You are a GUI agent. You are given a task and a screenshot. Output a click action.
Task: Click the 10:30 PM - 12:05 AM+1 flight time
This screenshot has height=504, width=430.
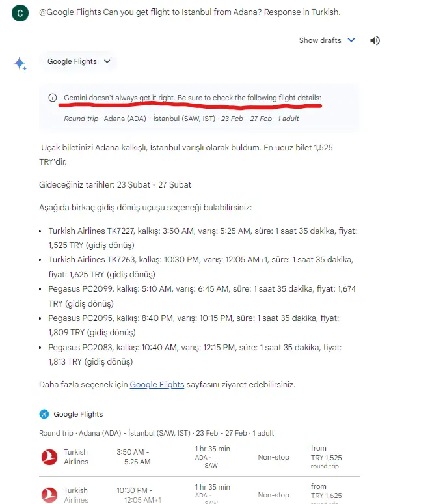139,495
